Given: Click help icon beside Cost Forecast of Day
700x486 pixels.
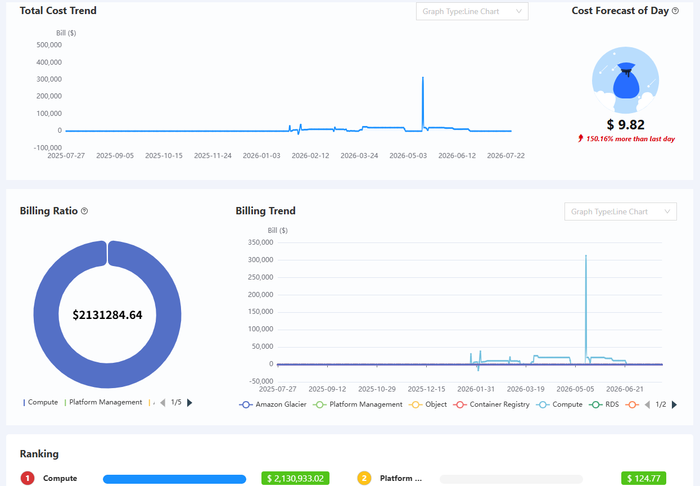Looking at the screenshot, I should tap(675, 11).
